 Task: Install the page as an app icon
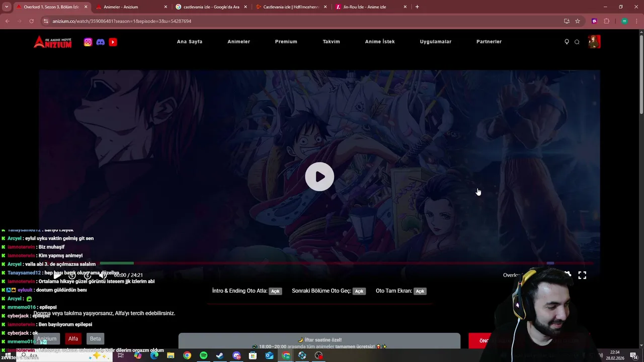[x=567, y=21]
